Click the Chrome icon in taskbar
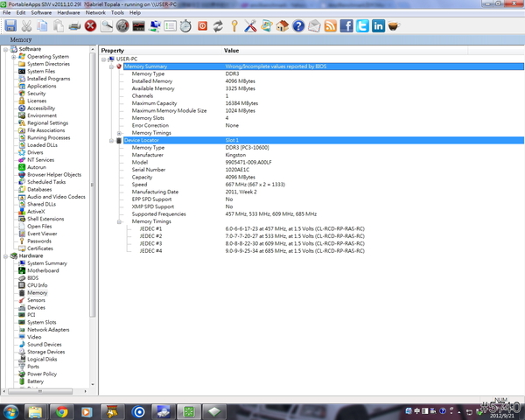The width and height of the screenshot is (525, 420). (61, 411)
